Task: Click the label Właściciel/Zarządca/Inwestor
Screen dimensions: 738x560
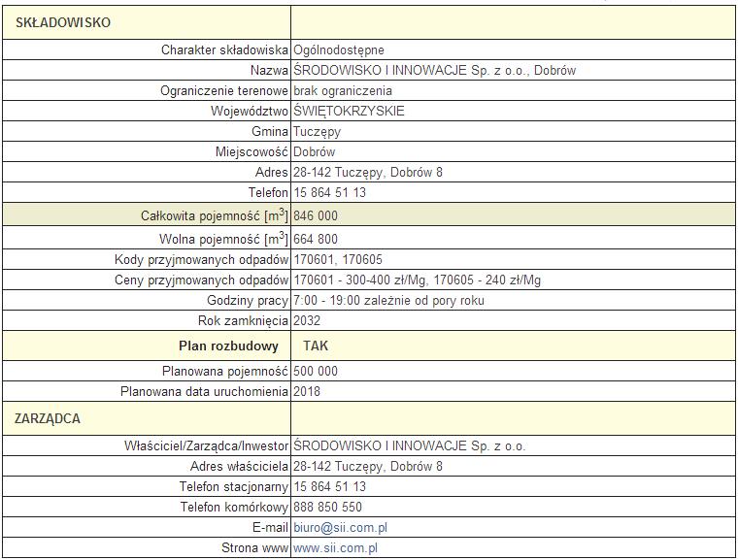Action: click(206, 445)
